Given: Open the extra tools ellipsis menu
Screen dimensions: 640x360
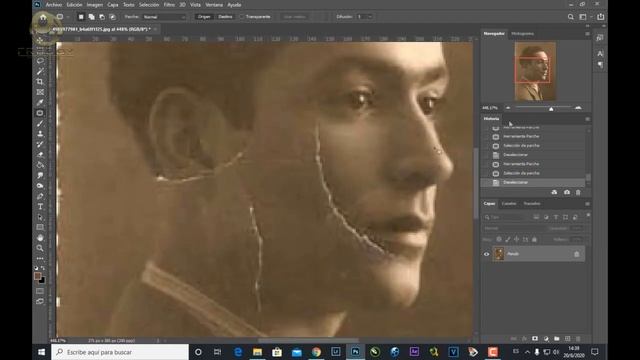Looking at the screenshot, I should coord(40,258).
